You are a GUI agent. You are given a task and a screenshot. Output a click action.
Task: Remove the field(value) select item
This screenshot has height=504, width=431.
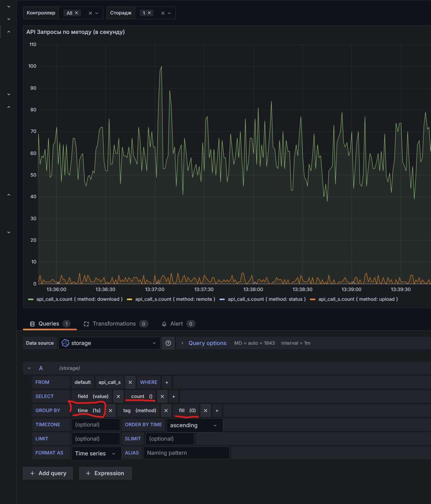(x=118, y=396)
